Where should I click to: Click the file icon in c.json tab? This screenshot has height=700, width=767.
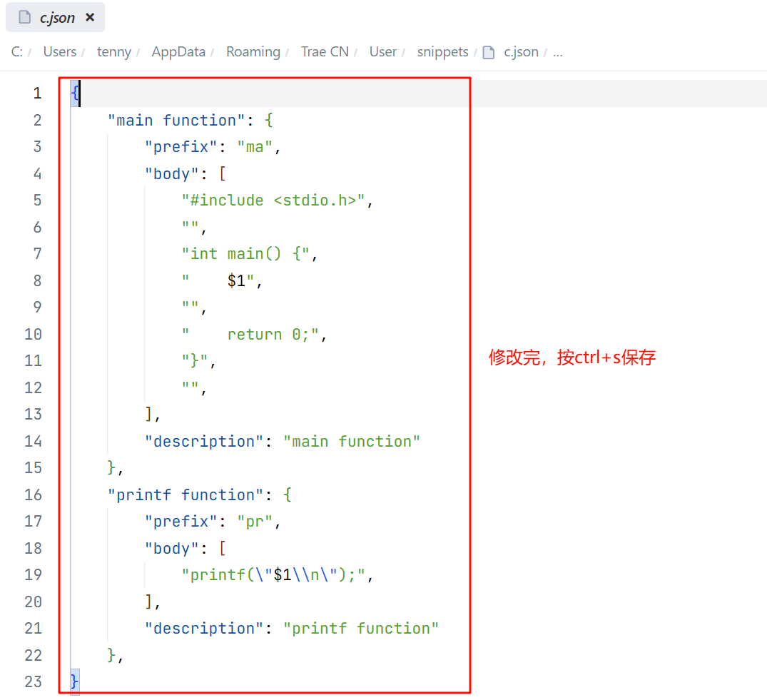(x=24, y=18)
